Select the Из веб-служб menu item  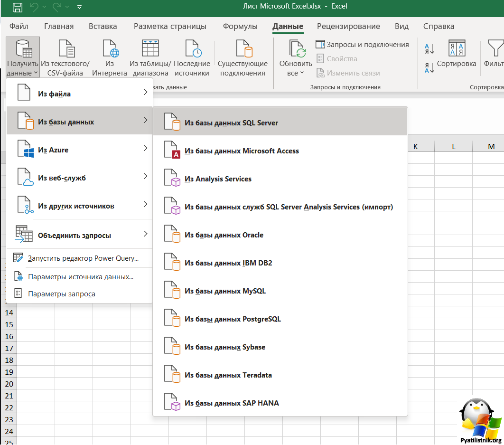pos(79,177)
